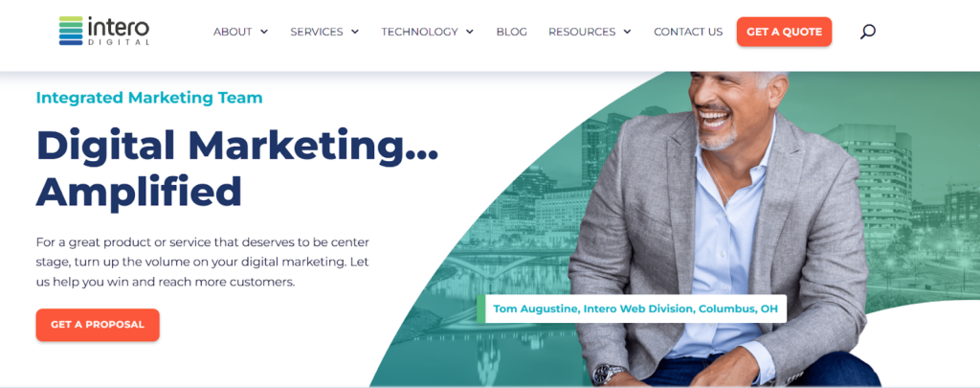Open the Technology menu item
This screenshot has height=388, width=980.
pyautogui.click(x=419, y=32)
